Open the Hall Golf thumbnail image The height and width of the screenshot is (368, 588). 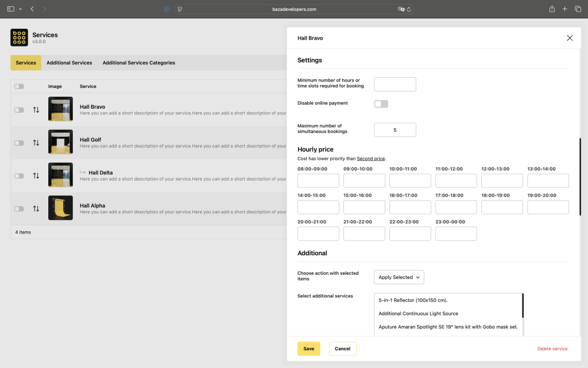60,142
